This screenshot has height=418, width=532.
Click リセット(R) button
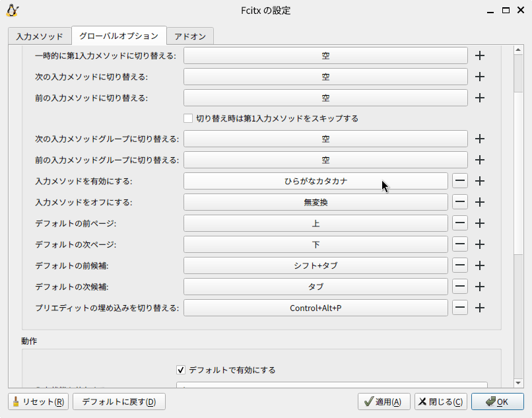pyautogui.click(x=38, y=401)
